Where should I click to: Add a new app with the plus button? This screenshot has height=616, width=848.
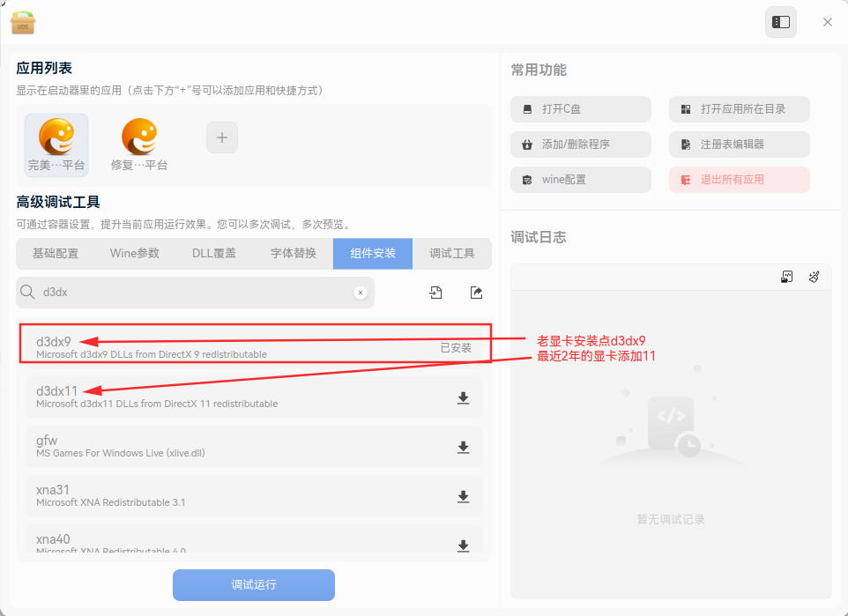[222, 137]
